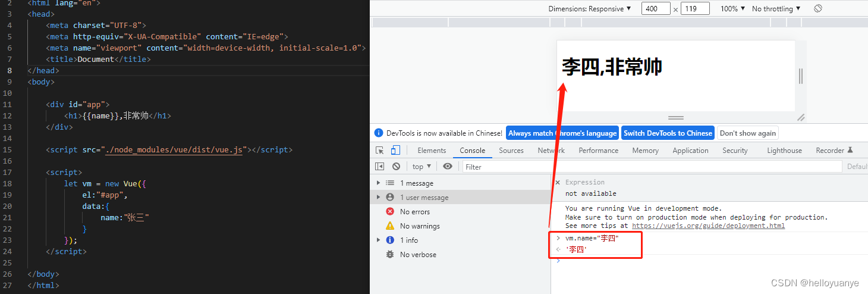Switch to the Application tab
Image resolution: width=868 pixels, height=294 pixels.
pos(690,151)
